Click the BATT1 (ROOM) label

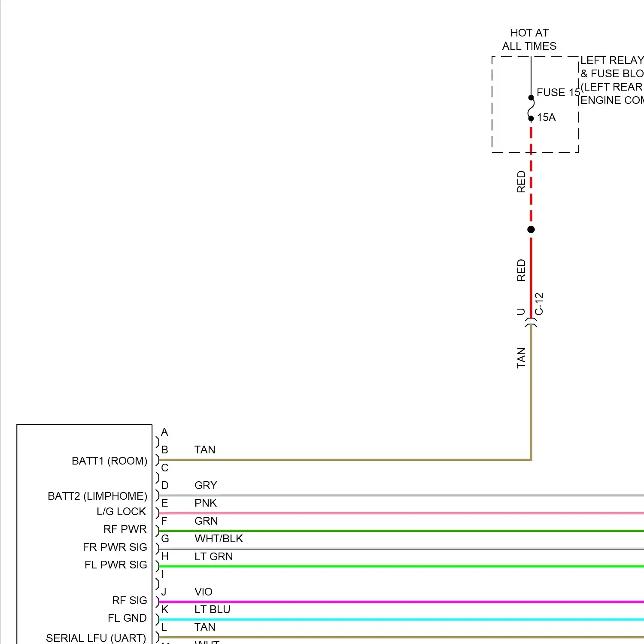coord(109,461)
